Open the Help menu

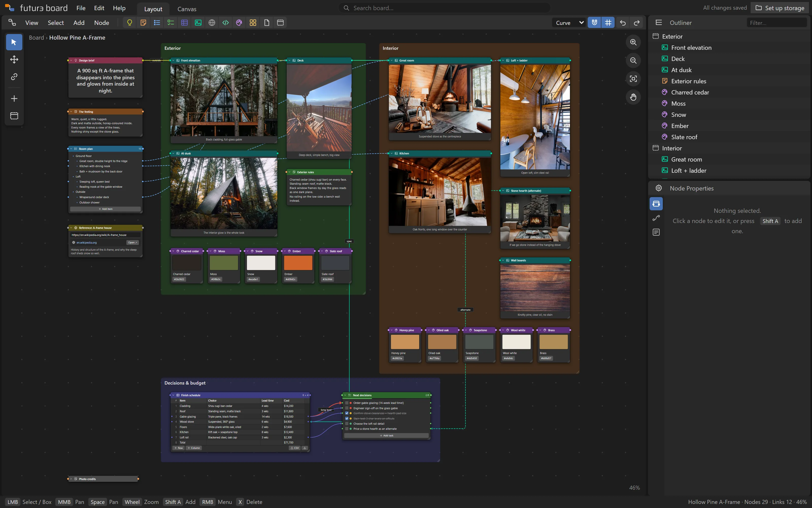tap(119, 8)
